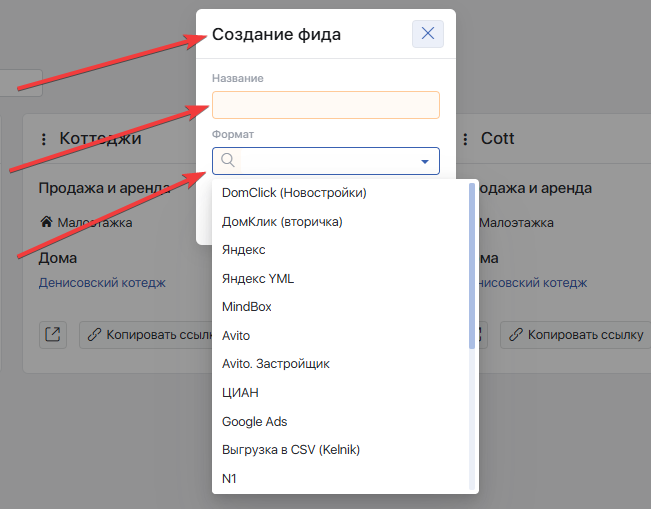Open the three-dot menu on Коттеджи card

pyautogui.click(x=43, y=139)
